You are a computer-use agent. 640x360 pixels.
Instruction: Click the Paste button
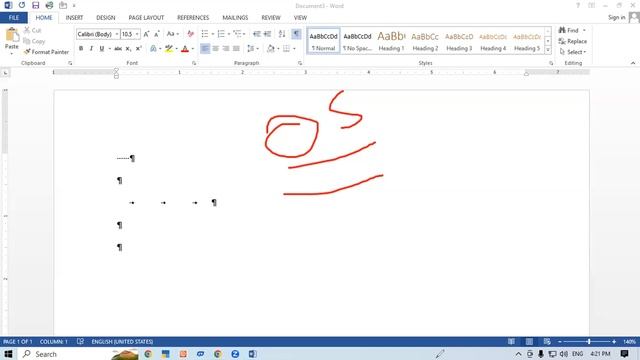12,40
